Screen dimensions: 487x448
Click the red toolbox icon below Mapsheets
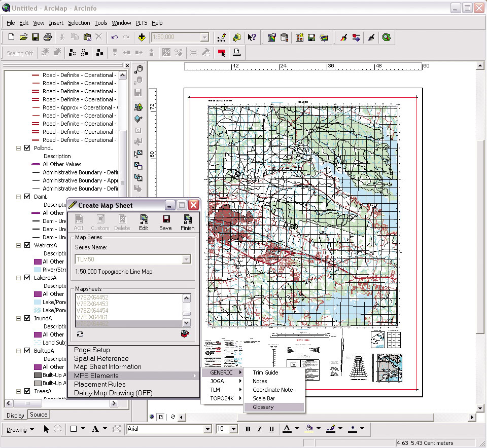point(185,333)
